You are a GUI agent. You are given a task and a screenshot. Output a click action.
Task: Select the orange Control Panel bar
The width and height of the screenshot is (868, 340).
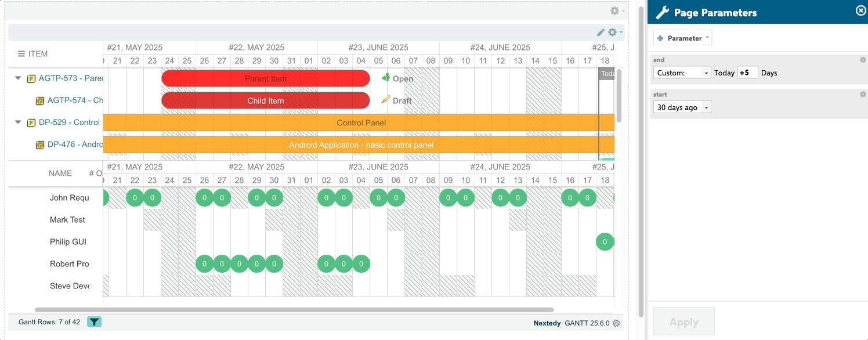[359, 123]
